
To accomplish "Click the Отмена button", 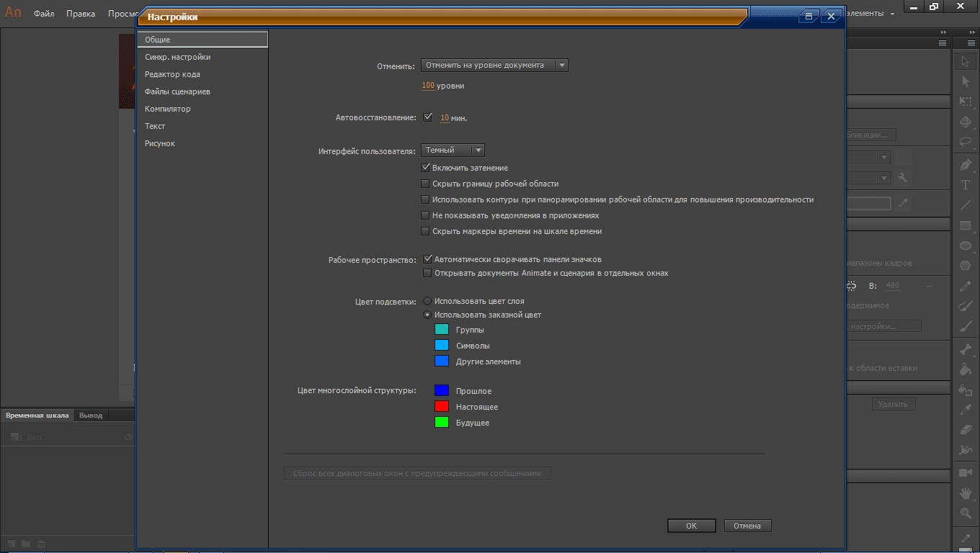I will (747, 526).
